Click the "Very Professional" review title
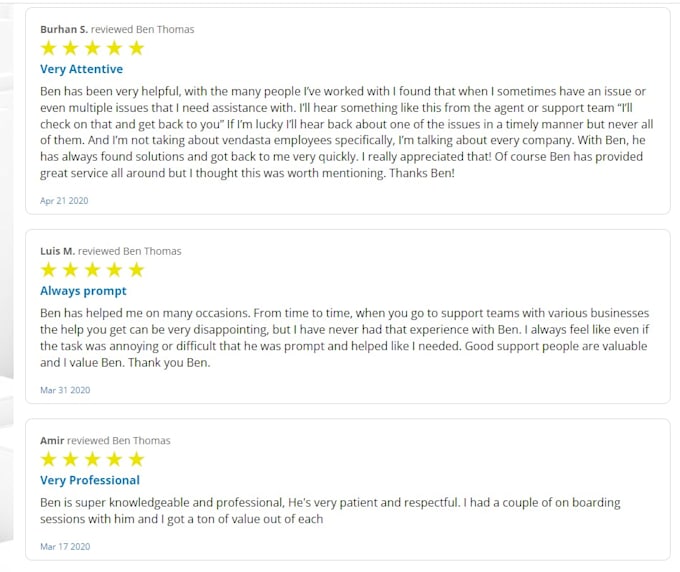The height and width of the screenshot is (572, 680). tap(89, 481)
